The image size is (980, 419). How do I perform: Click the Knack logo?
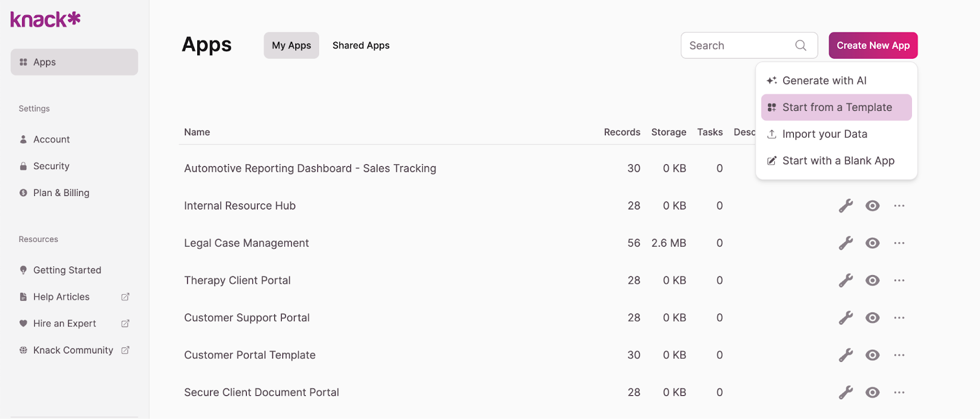point(45,20)
